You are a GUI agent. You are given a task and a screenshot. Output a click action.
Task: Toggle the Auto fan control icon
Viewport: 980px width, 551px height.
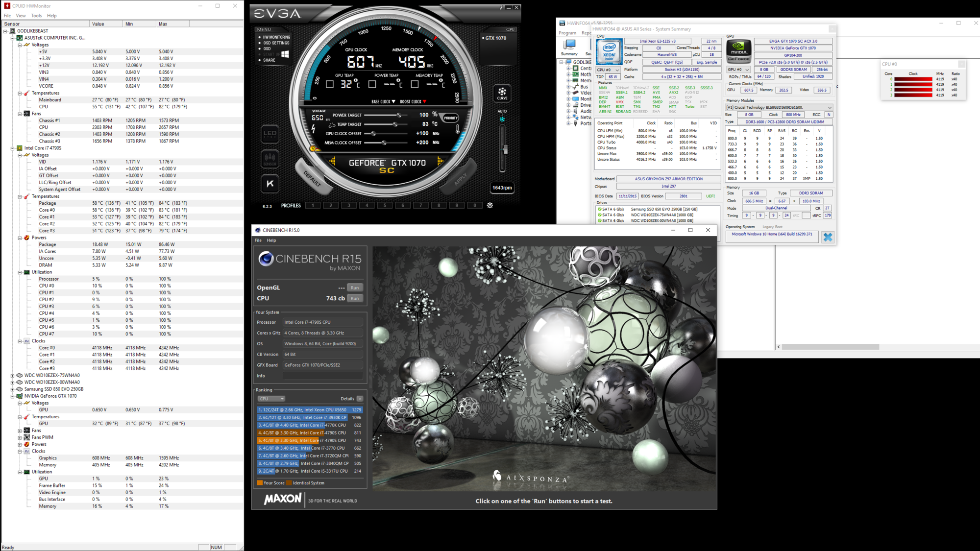[502, 119]
